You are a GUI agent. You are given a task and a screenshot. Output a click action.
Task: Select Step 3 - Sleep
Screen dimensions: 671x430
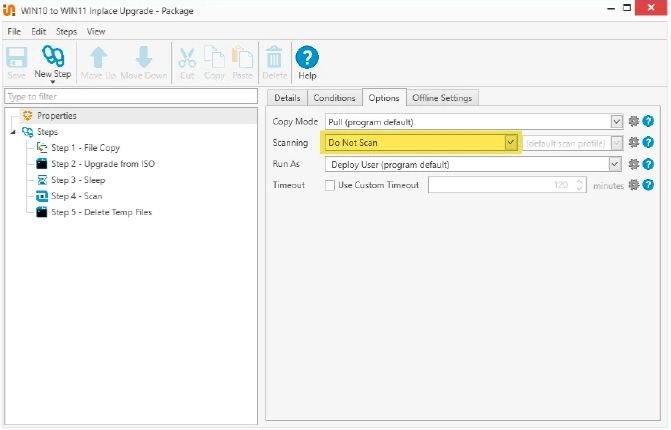pyautogui.click(x=78, y=180)
